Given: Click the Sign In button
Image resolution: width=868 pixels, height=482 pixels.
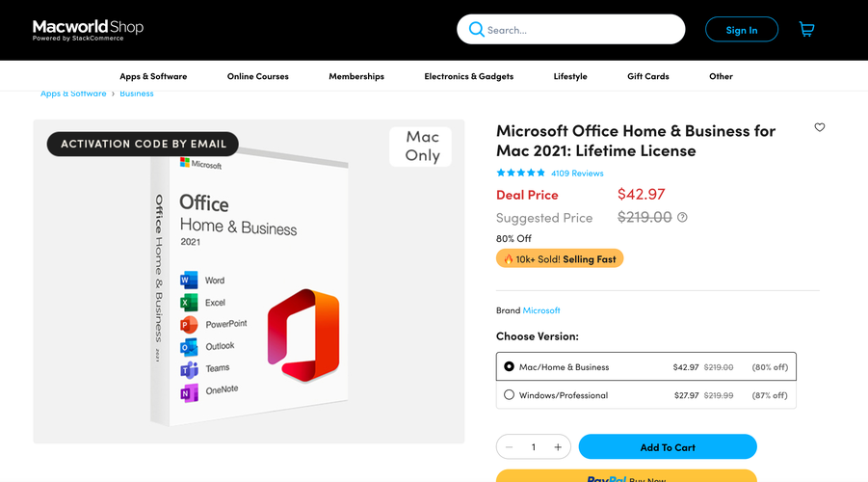Looking at the screenshot, I should point(741,29).
